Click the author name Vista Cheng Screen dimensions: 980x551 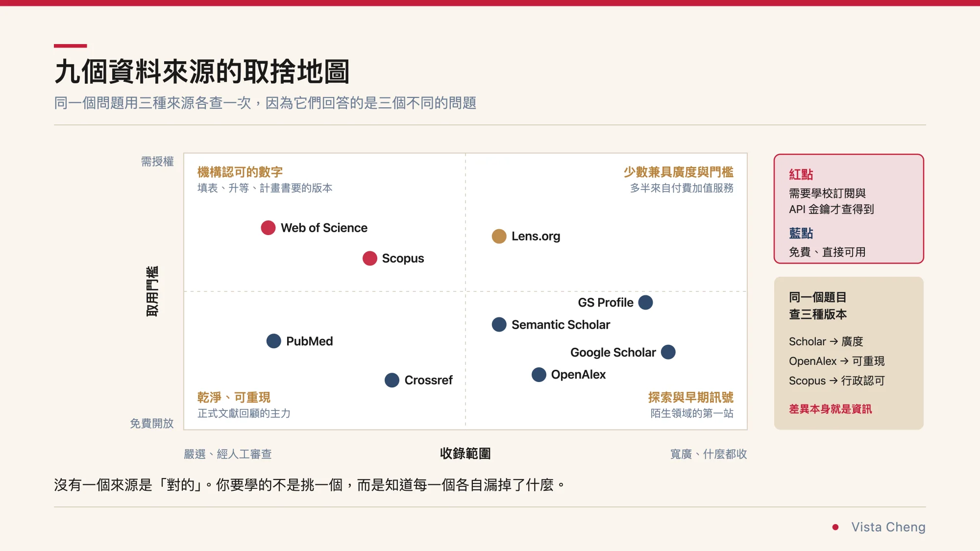[x=888, y=527]
